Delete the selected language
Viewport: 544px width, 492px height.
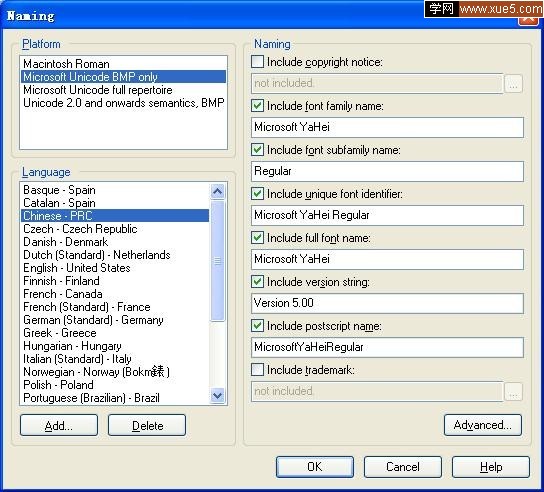tap(147, 425)
